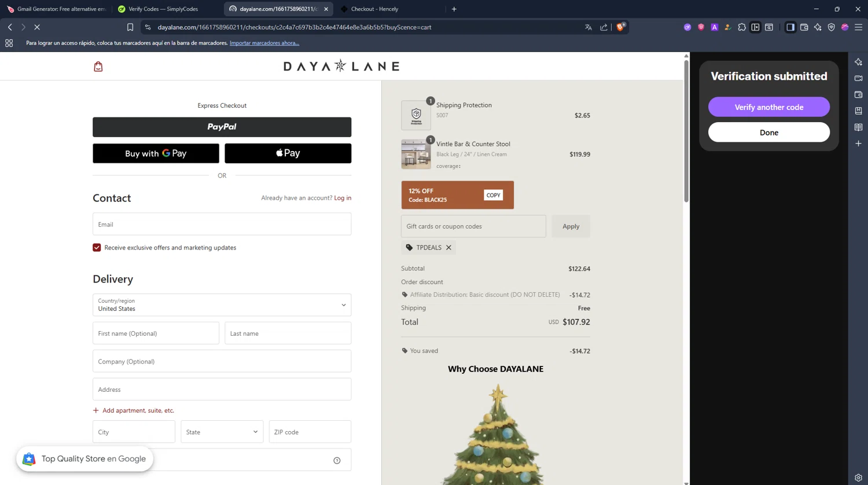Image resolution: width=868 pixels, height=485 pixels.
Task: Click Verify another code button
Action: [x=768, y=107]
